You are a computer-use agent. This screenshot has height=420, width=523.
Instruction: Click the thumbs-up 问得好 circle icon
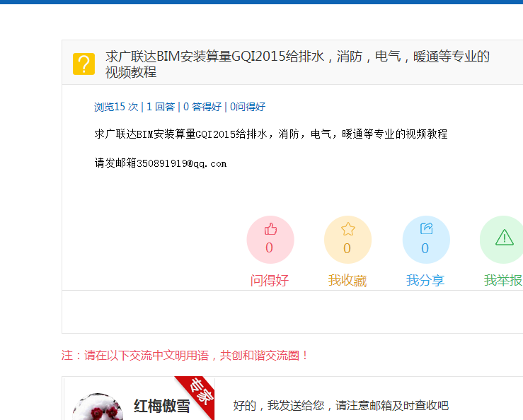pyautogui.click(x=270, y=240)
